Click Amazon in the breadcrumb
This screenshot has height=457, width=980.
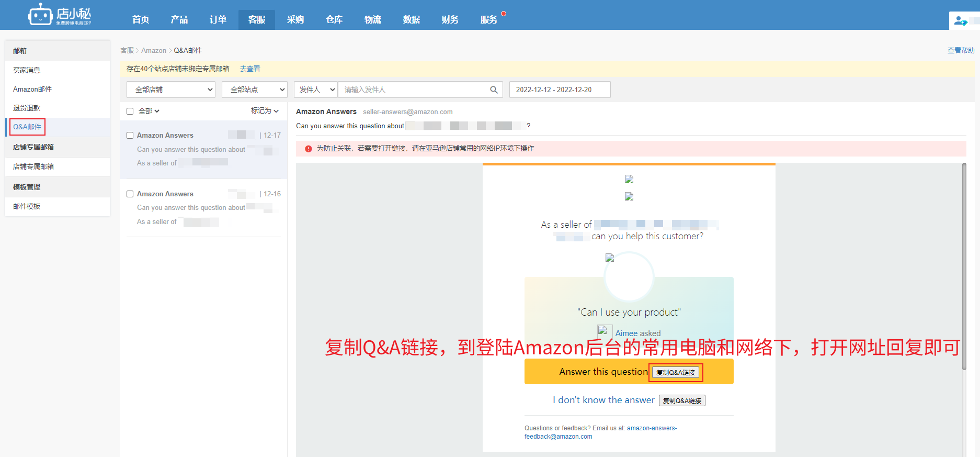(x=154, y=50)
